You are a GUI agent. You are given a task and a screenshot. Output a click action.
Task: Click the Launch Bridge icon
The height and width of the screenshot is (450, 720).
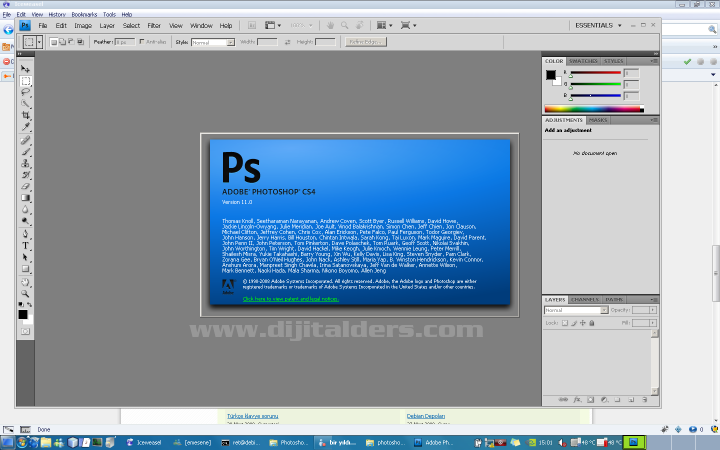tap(252, 25)
